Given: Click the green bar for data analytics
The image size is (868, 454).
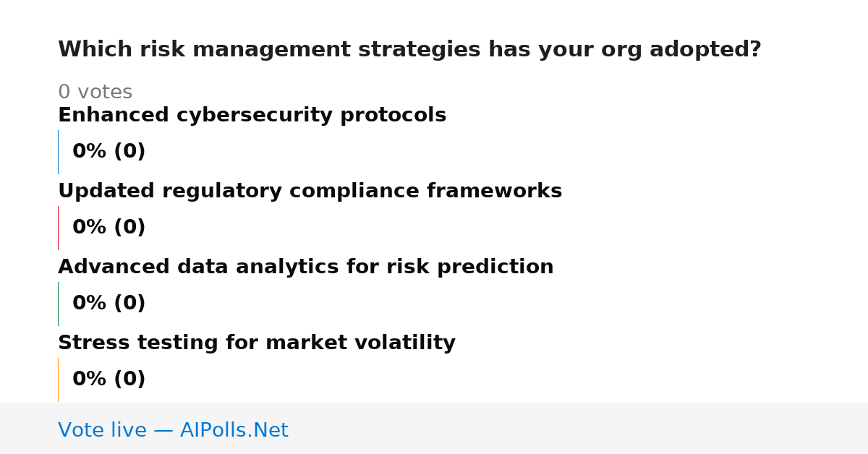Looking at the screenshot, I should [58, 304].
